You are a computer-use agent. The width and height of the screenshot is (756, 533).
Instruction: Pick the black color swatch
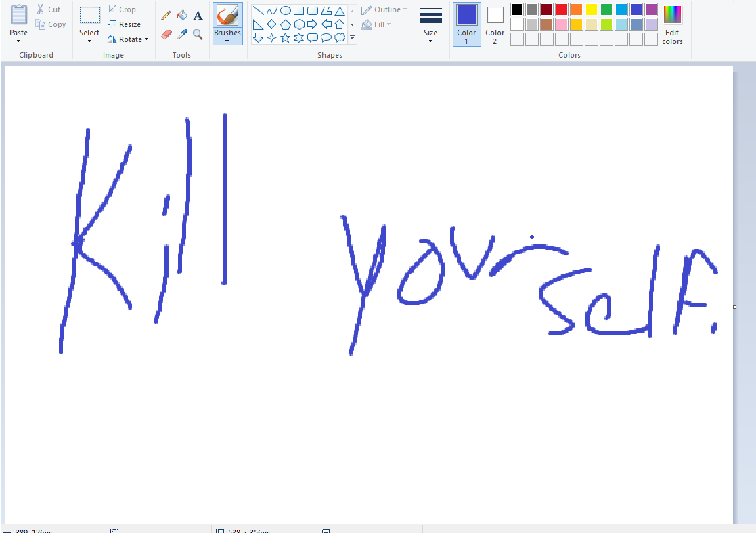click(517, 9)
